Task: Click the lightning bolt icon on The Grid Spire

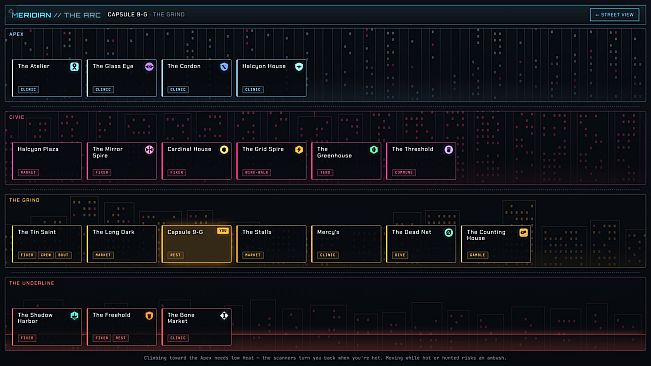Action: tap(299, 149)
